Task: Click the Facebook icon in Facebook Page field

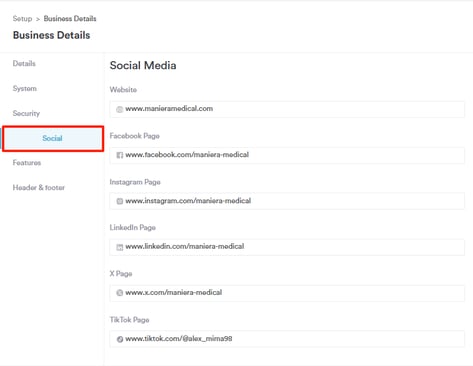Action: pos(119,155)
